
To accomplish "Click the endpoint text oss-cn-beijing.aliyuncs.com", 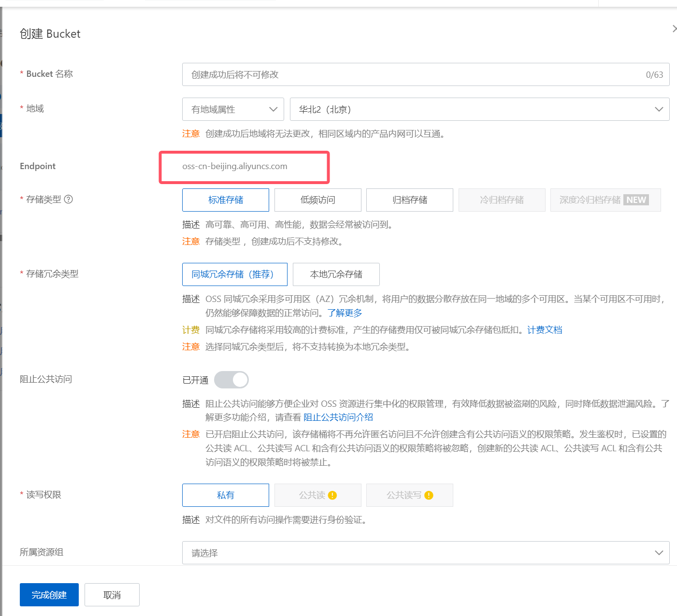I will 235,166.
